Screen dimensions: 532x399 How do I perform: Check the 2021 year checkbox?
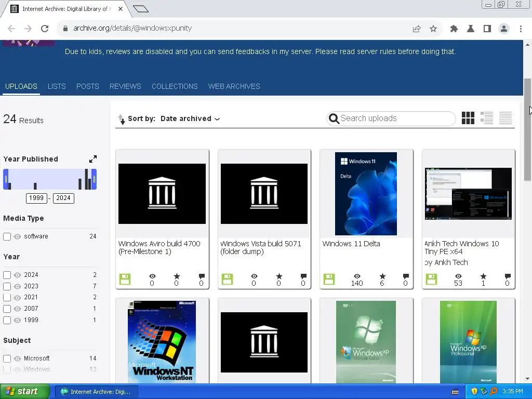[x=7, y=298]
